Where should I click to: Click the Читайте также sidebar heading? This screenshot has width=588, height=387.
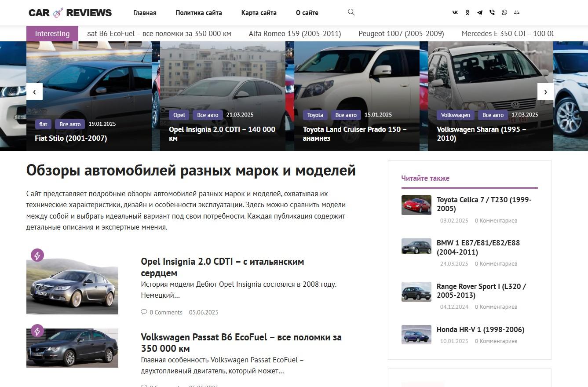[425, 178]
